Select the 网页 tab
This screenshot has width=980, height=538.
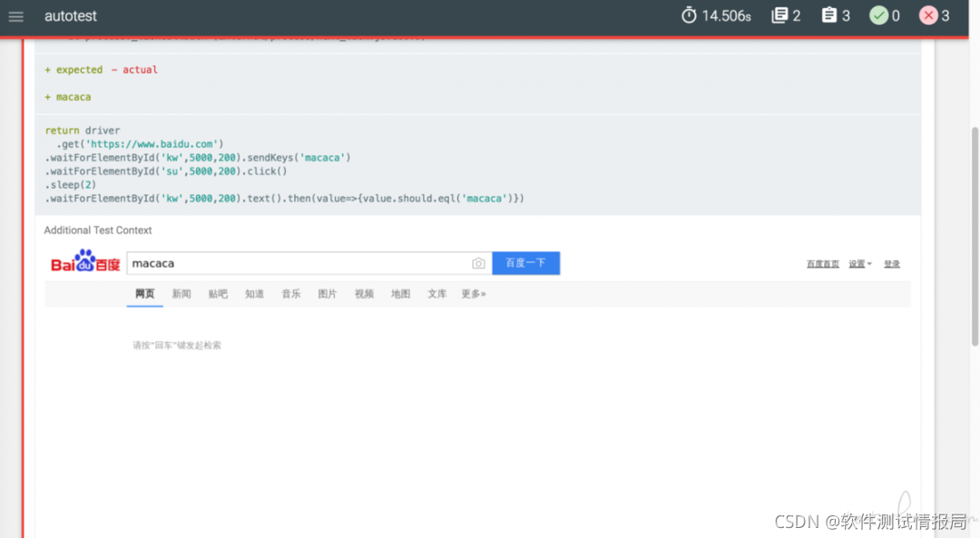[144, 294]
